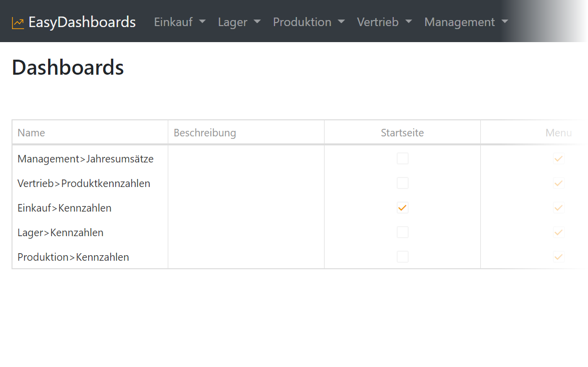Uncheck Menu for Vertrieb>Produktkennzahlen row
This screenshot has width=588, height=367.
point(559,183)
